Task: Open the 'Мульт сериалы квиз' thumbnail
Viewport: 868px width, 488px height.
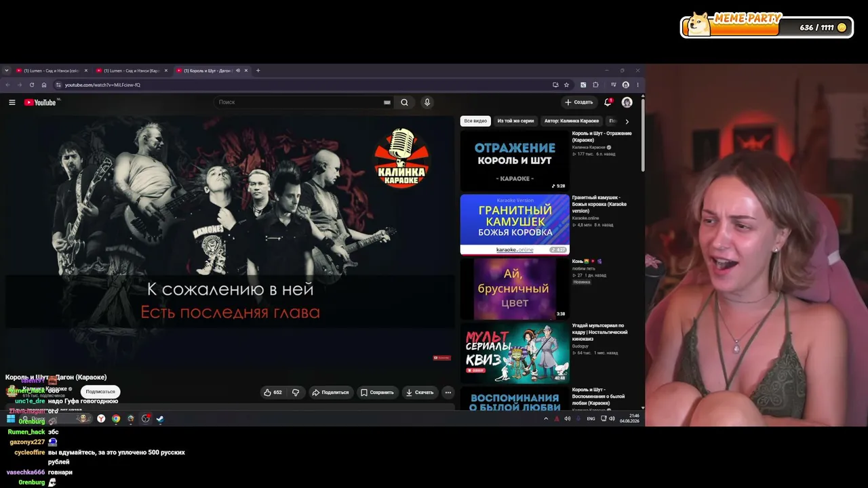Action: click(x=515, y=353)
